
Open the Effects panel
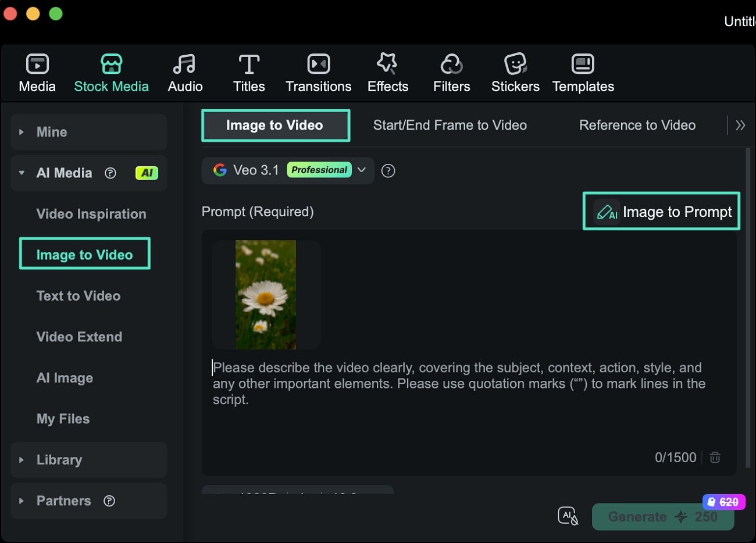coord(388,73)
